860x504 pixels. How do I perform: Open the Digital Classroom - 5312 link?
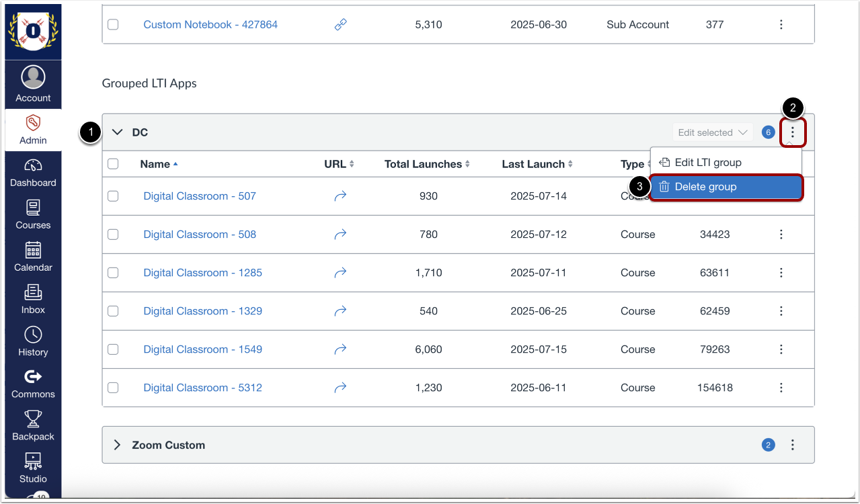pyautogui.click(x=202, y=388)
